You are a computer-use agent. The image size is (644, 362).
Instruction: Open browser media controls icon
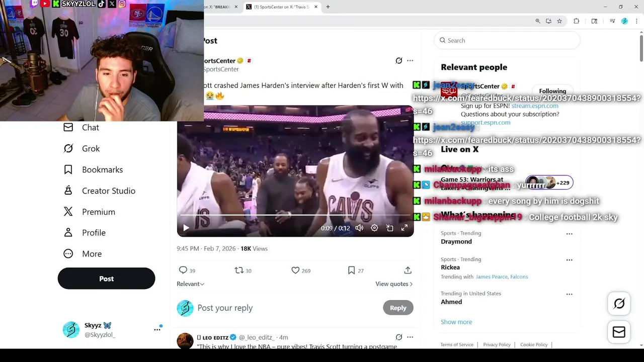pos(612,21)
